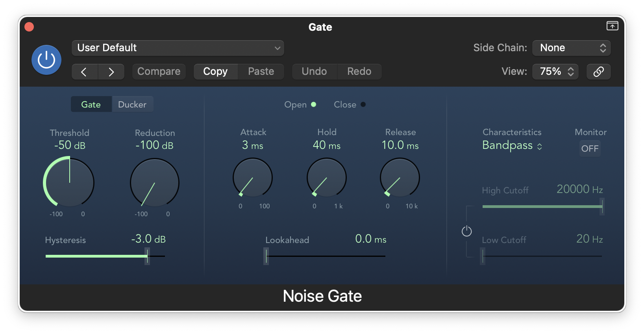Click the Release value 10.0 ms
Screen dimensions: 644x334
(x=400, y=145)
